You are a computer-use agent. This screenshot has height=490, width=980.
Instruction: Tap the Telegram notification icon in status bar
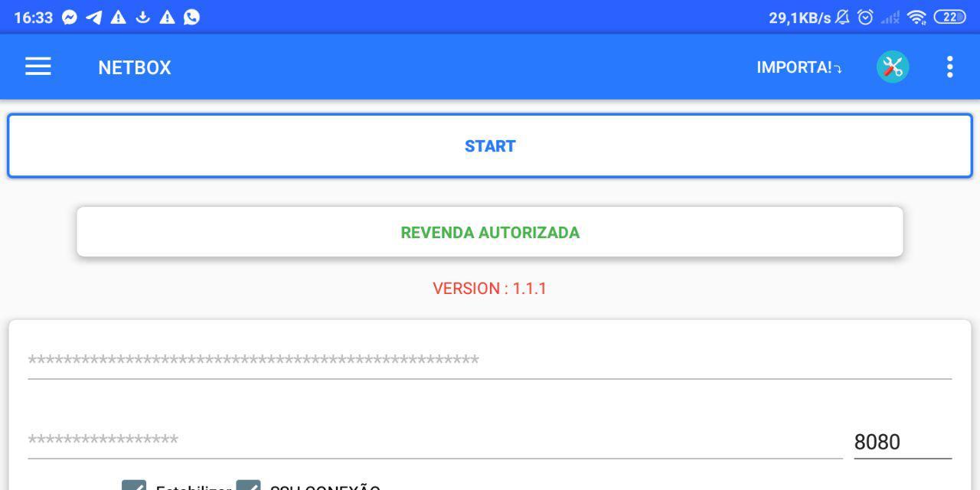pyautogui.click(x=94, y=17)
